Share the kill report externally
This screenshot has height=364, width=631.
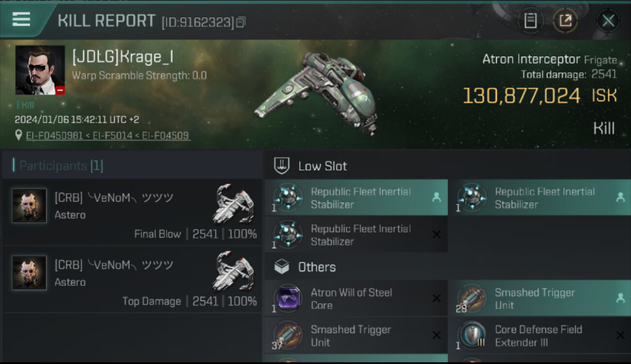(565, 20)
